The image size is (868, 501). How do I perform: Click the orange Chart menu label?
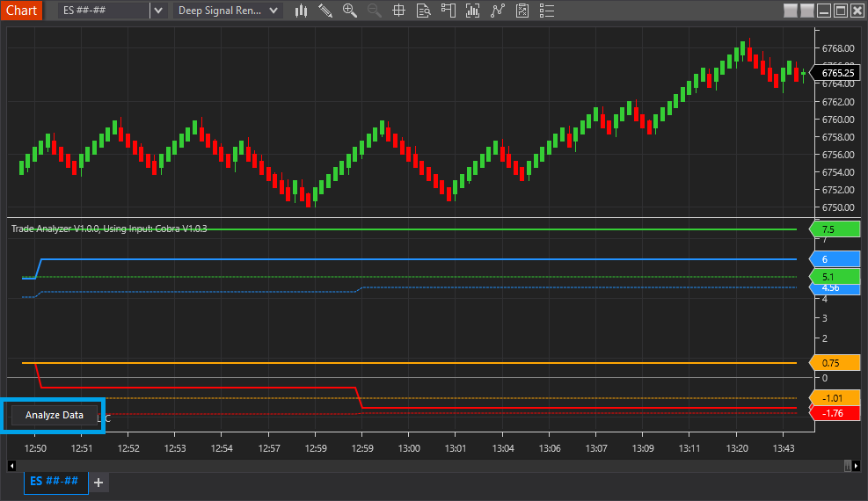point(21,11)
